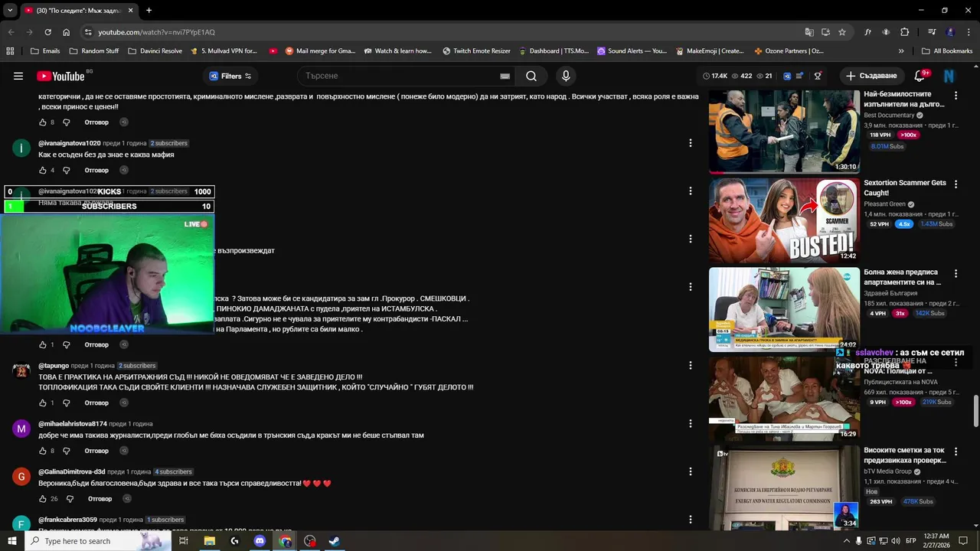The width and height of the screenshot is (980, 551).
Task: Like the top comment with 8 likes
Action: (x=43, y=122)
